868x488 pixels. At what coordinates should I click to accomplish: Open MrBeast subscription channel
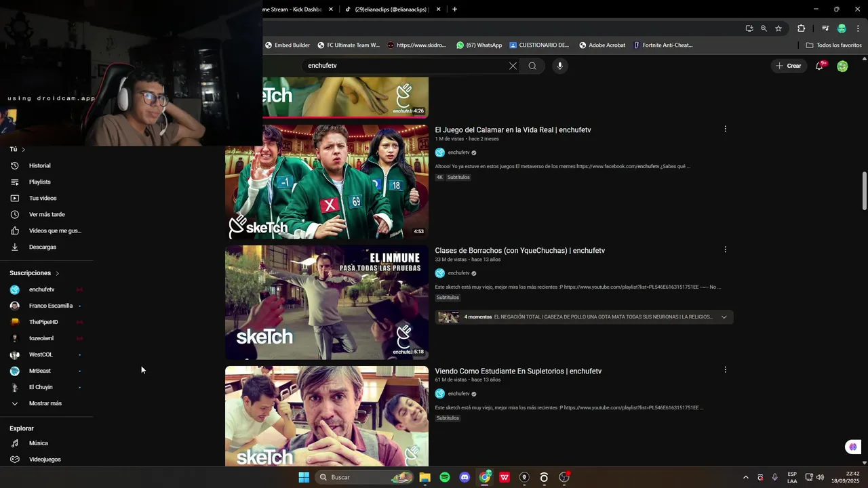(39, 371)
